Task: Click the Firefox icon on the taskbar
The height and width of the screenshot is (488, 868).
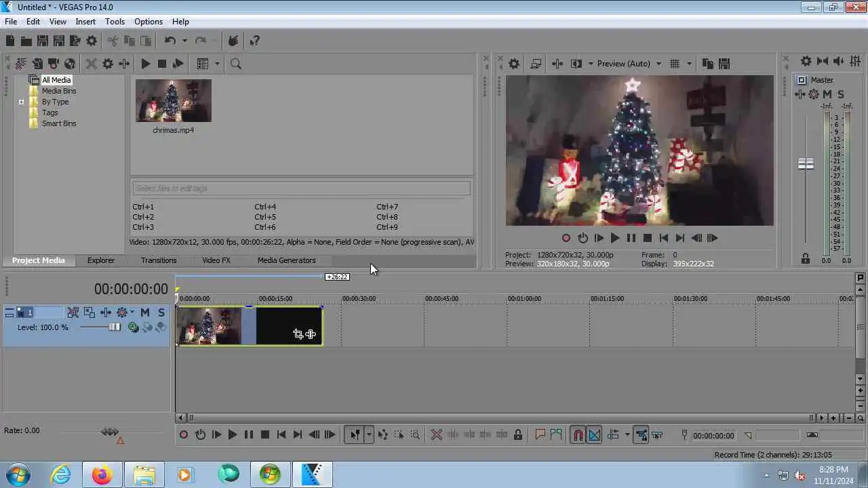Action: (x=102, y=474)
